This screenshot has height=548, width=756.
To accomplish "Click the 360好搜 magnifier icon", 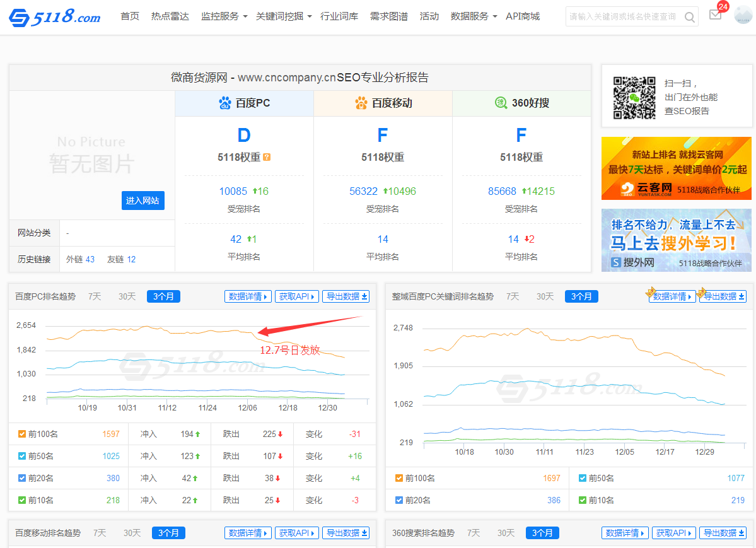I will pos(501,103).
